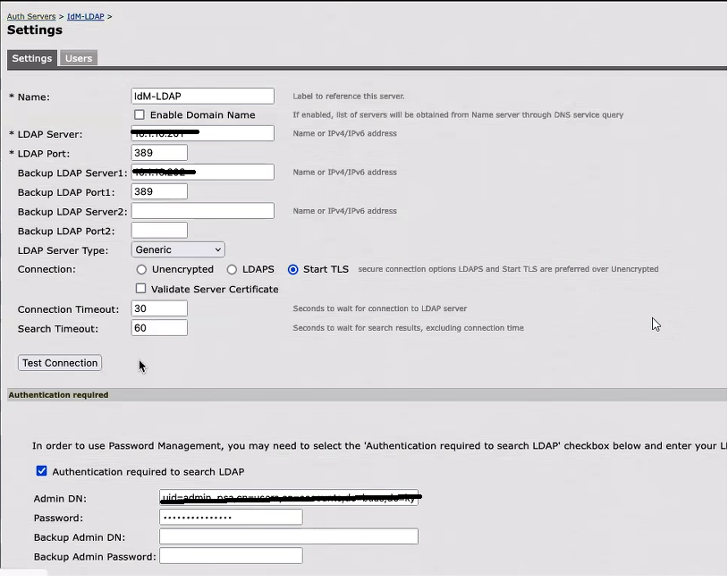Screen dimensions: 728x582
Task: Edit the Search Timeout field
Action: 159,327
